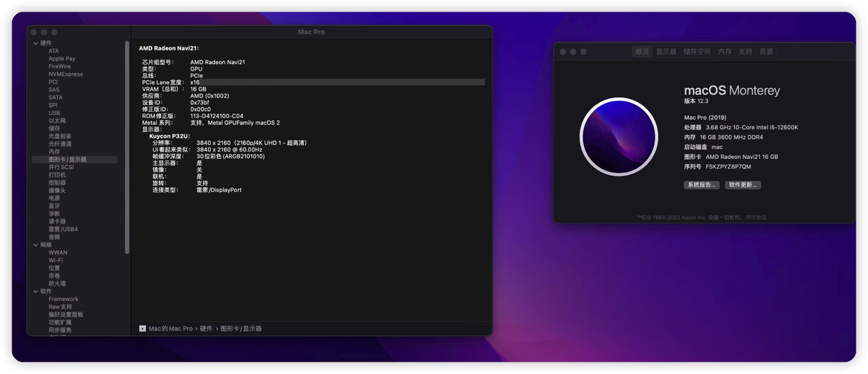
Task: Click the sidebar vertical scrollbar
Action: coord(127,147)
